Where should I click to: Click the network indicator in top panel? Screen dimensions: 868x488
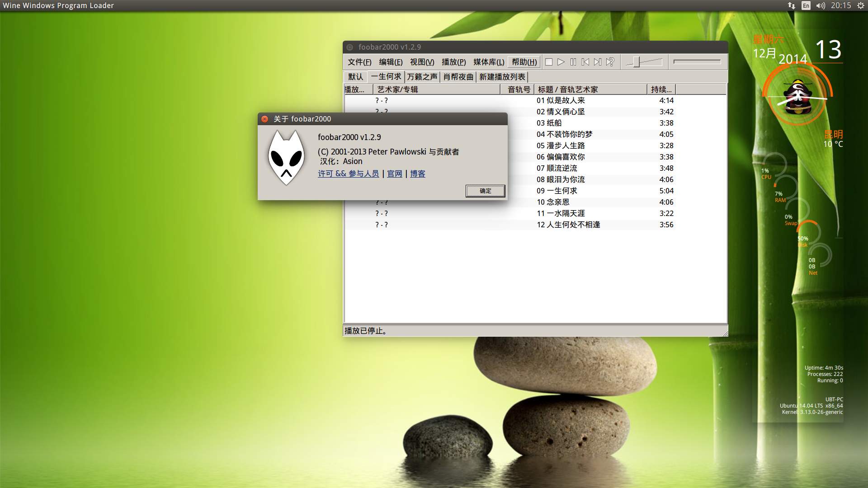pyautogui.click(x=791, y=5)
